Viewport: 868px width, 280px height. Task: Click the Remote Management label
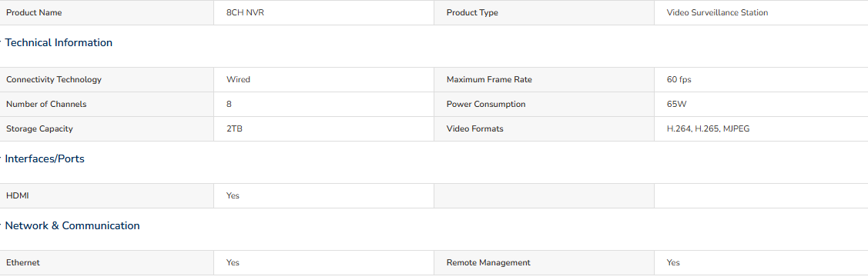[488, 263]
